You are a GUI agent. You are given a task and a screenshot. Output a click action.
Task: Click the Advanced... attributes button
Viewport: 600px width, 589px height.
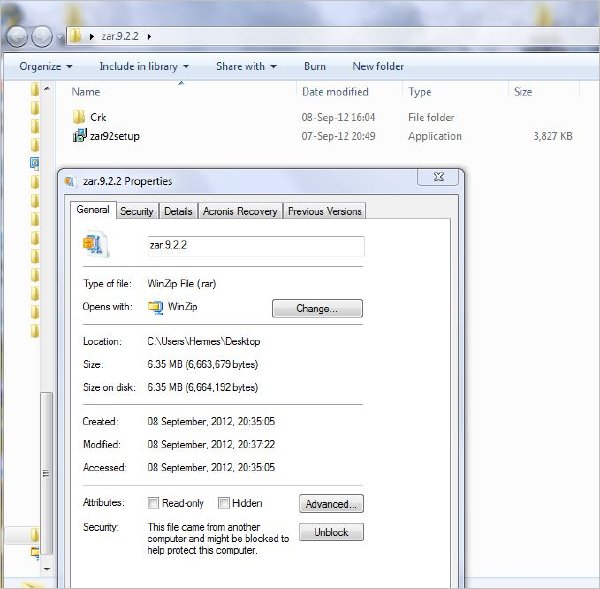pyautogui.click(x=331, y=504)
